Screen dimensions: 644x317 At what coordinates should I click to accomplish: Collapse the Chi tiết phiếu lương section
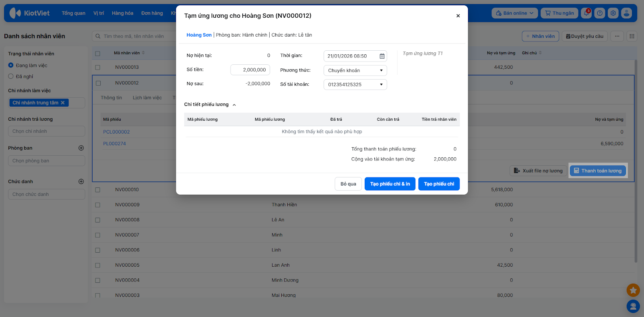pyautogui.click(x=234, y=105)
